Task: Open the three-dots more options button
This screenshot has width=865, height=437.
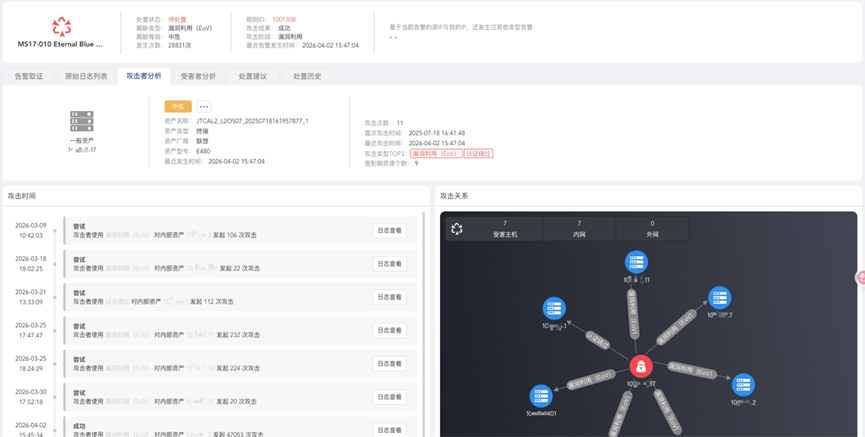Action: click(204, 106)
